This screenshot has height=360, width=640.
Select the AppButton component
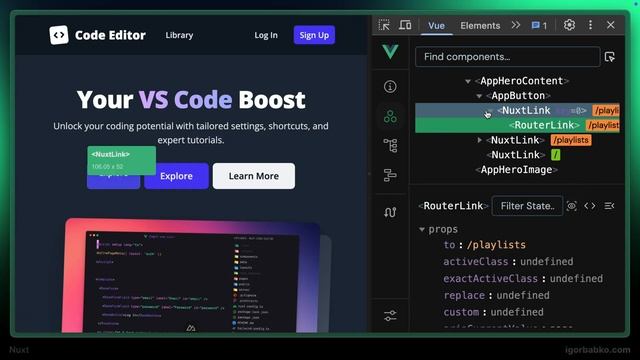coord(518,96)
